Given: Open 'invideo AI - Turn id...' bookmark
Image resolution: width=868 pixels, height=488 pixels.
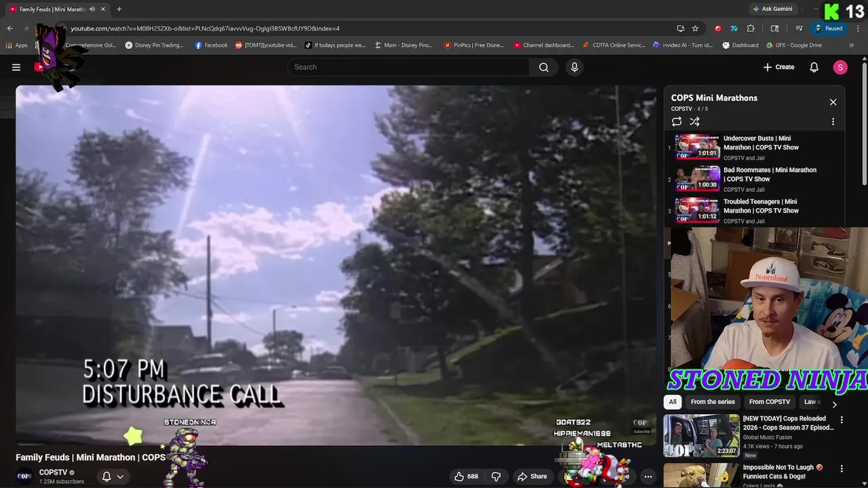Looking at the screenshot, I should 683,45.
